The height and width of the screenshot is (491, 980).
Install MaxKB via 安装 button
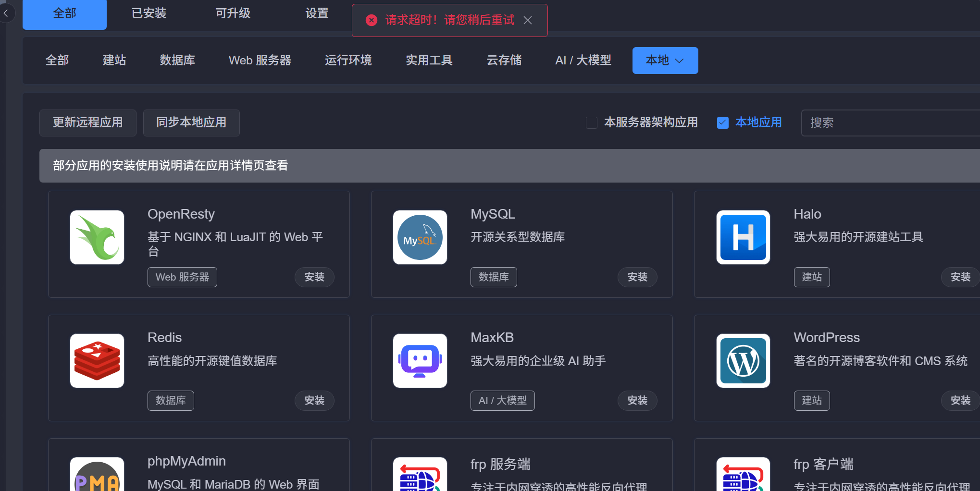[x=637, y=401]
